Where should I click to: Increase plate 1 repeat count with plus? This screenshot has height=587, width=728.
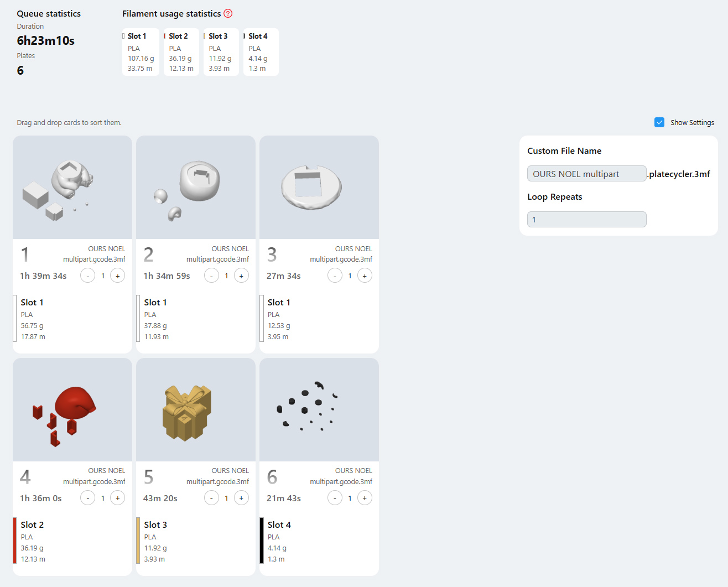click(118, 276)
